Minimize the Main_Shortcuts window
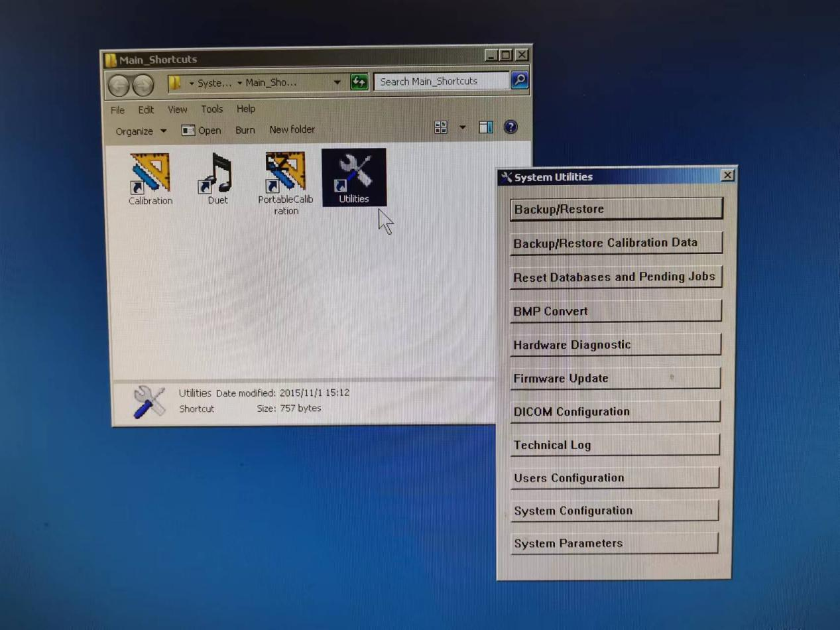Image resolution: width=840 pixels, height=630 pixels. (491, 56)
